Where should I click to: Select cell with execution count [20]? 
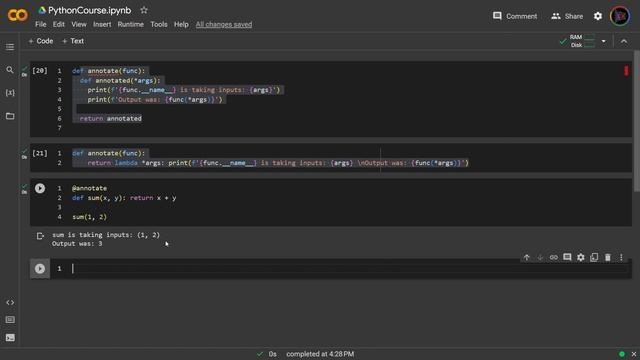(40, 71)
